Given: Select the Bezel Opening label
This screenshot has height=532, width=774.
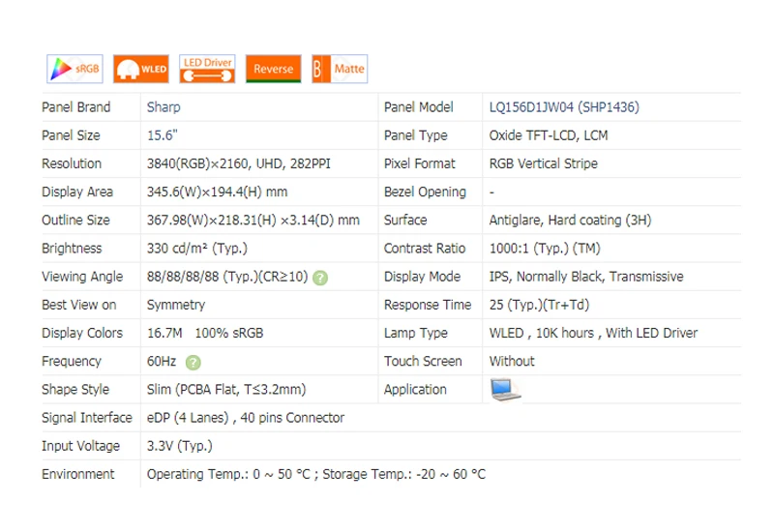Looking at the screenshot, I should pyautogui.click(x=425, y=192).
